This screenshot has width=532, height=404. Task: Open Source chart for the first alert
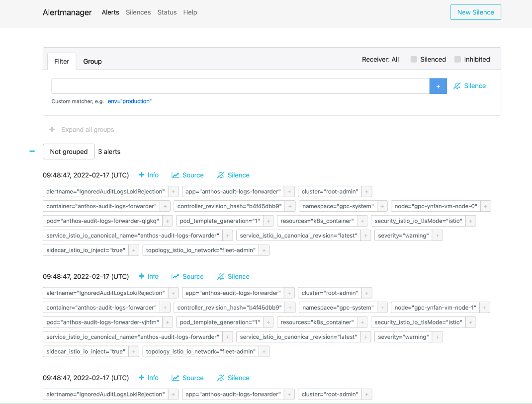(187, 175)
